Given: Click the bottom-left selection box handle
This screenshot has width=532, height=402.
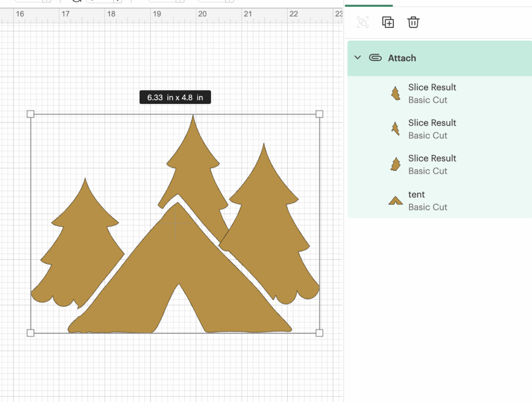Looking at the screenshot, I should pyautogui.click(x=30, y=332).
